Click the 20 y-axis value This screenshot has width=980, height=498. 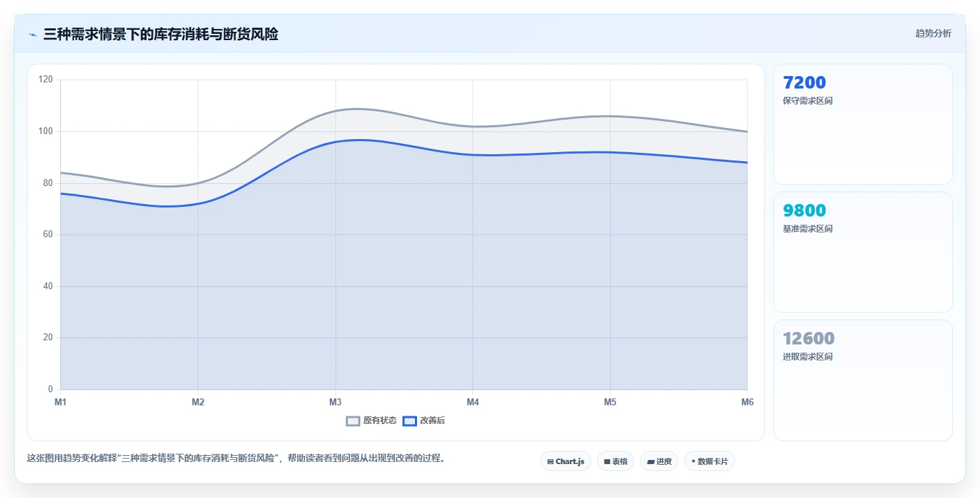[x=48, y=338]
